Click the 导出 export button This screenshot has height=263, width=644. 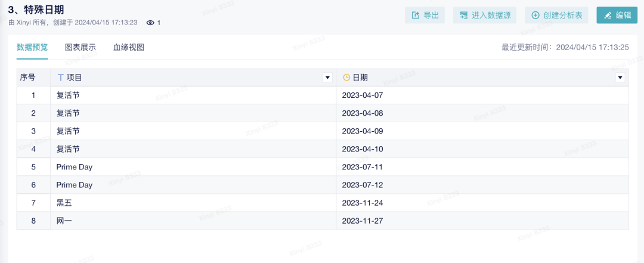[425, 15]
